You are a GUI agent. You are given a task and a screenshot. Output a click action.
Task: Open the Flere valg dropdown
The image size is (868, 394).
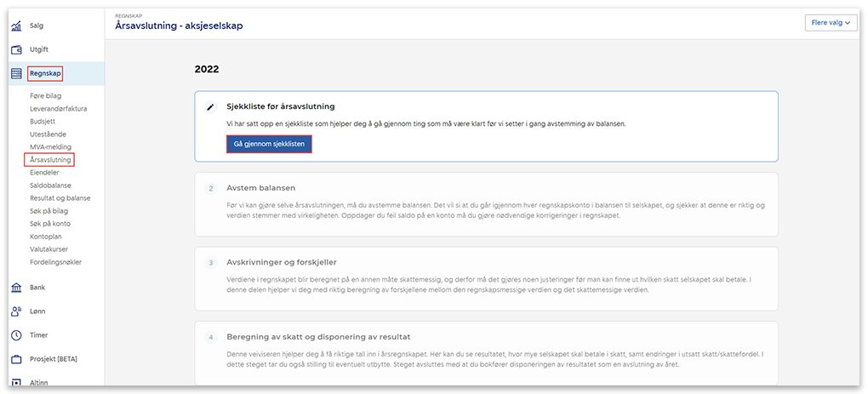coord(830,23)
